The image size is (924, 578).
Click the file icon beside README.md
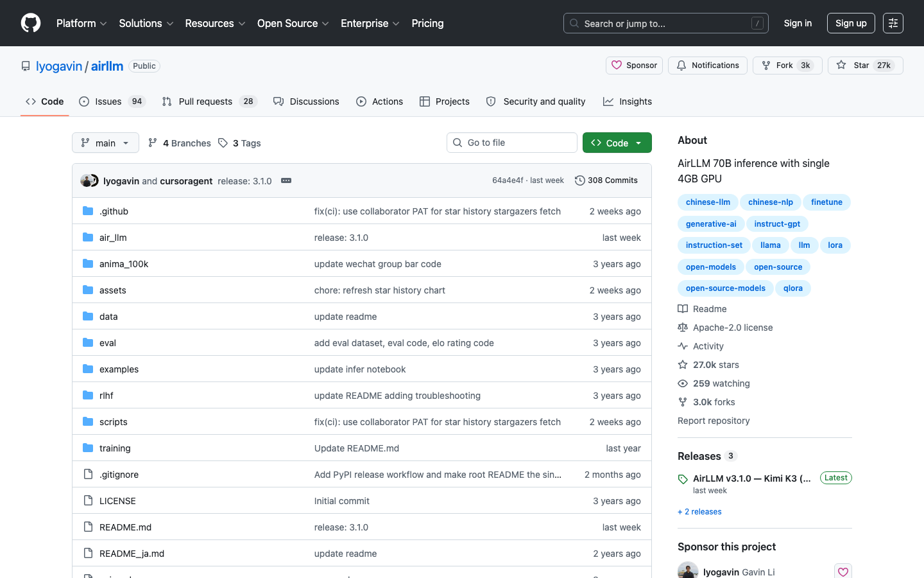click(88, 527)
